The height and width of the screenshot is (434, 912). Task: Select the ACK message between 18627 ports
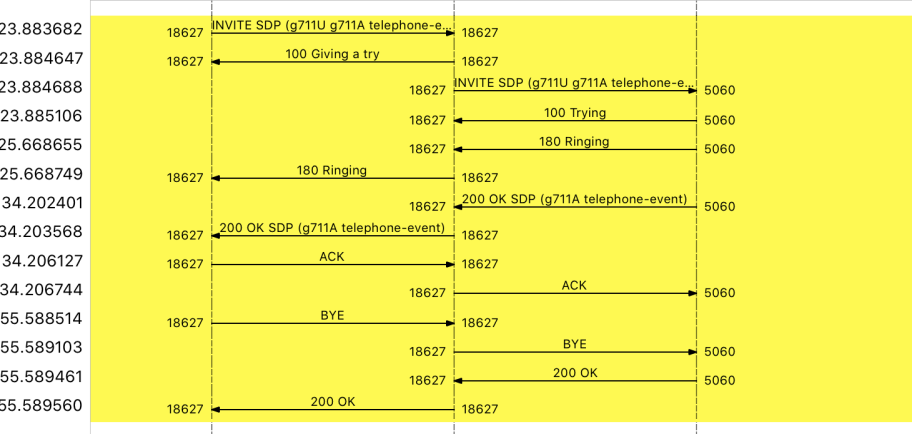[333, 257]
